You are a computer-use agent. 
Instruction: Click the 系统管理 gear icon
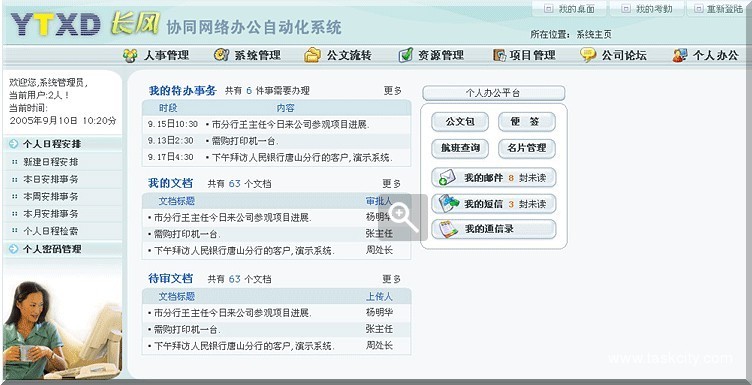(x=221, y=55)
